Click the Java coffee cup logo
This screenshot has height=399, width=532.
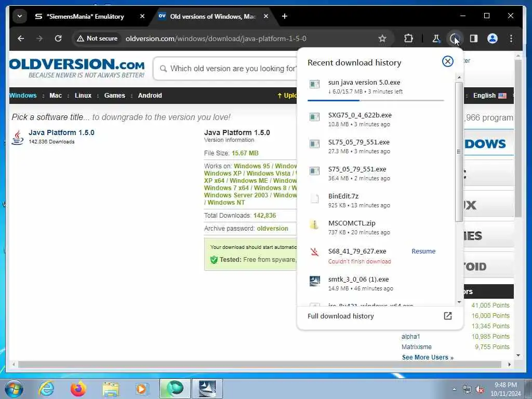pos(18,137)
